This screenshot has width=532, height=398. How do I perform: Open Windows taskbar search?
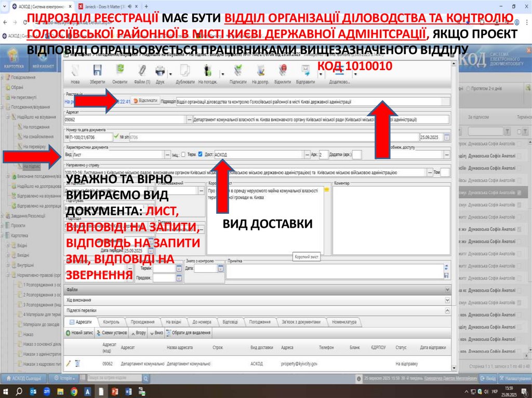(x=19, y=392)
